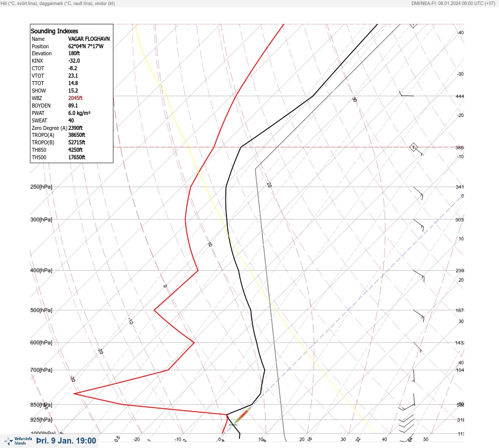499x448 pixels.
Task: Click the Elevation value '180ft'
Action: click(74, 53)
